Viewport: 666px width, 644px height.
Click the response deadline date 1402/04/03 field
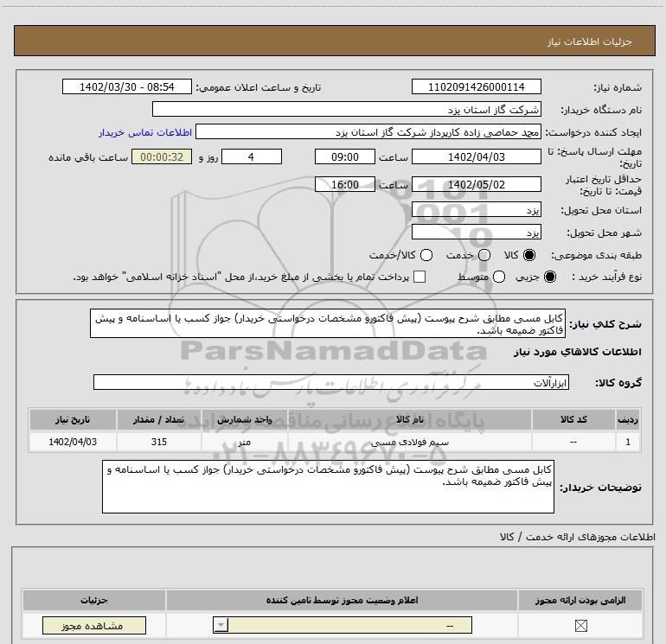(476, 156)
